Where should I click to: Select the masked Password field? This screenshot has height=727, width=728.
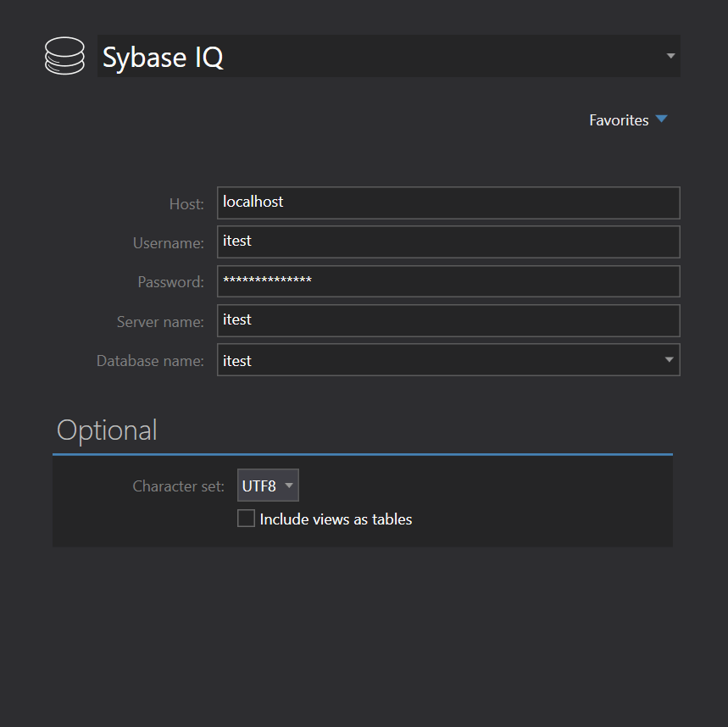coord(447,281)
